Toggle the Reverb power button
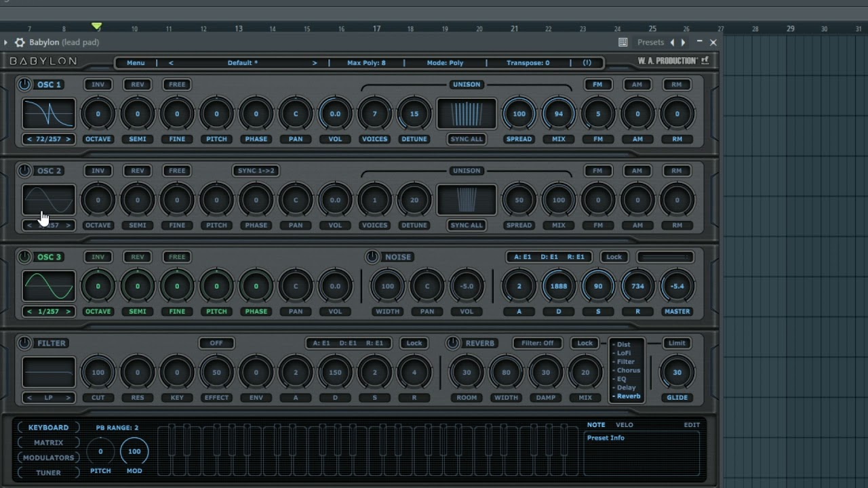 [x=452, y=343]
